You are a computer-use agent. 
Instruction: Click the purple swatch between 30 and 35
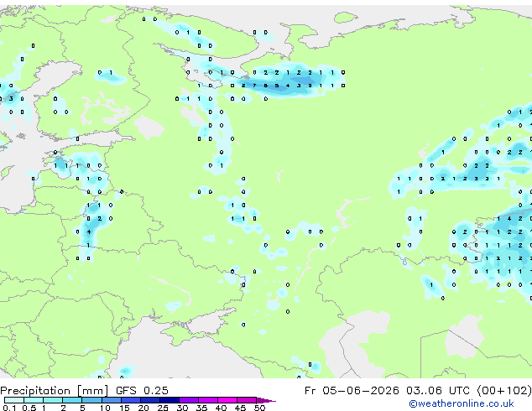pos(189,400)
